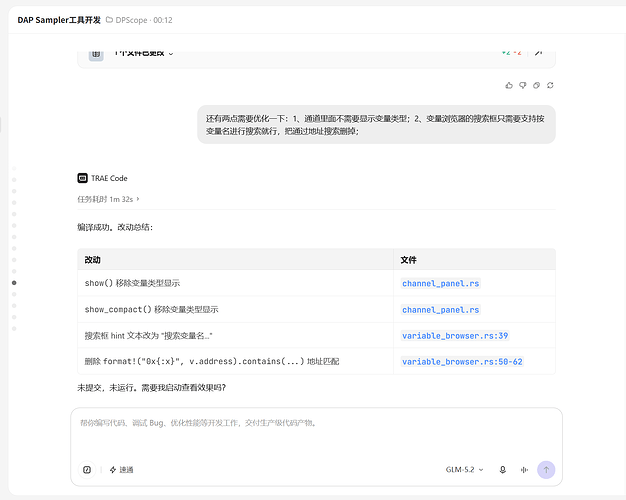The height and width of the screenshot is (500, 626).
Task: Open channel_panel.rs link in show() row
Action: click(440, 284)
